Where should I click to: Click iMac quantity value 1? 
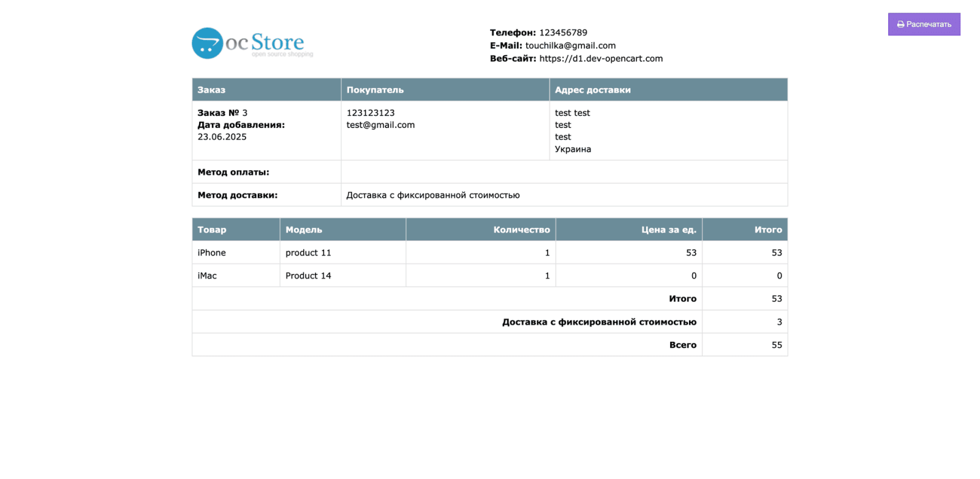click(547, 276)
